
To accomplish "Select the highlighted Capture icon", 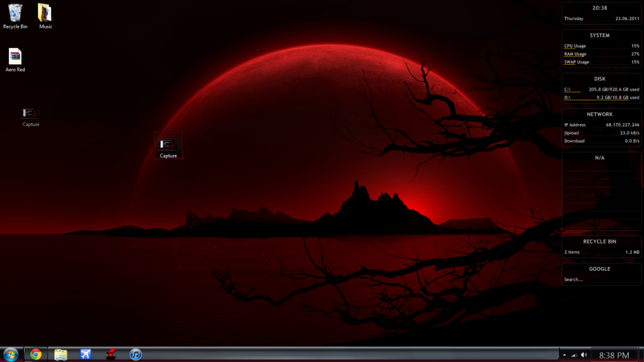I will click(168, 145).
